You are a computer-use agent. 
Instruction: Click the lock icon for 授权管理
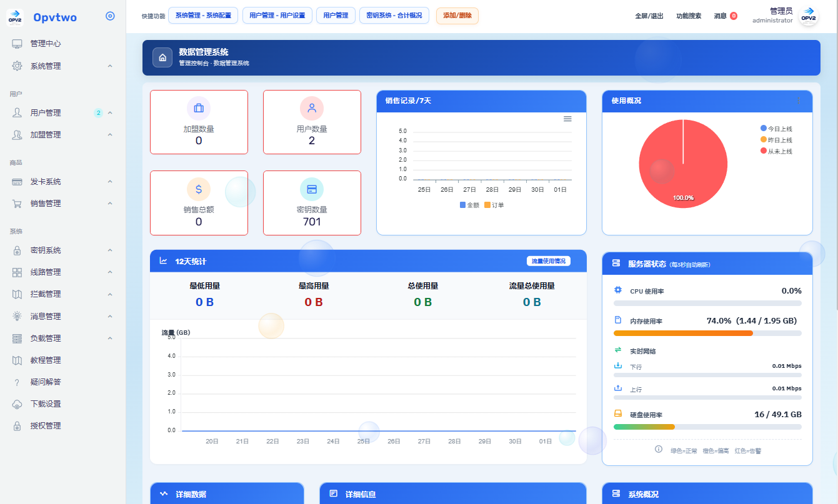pos(17,426)
